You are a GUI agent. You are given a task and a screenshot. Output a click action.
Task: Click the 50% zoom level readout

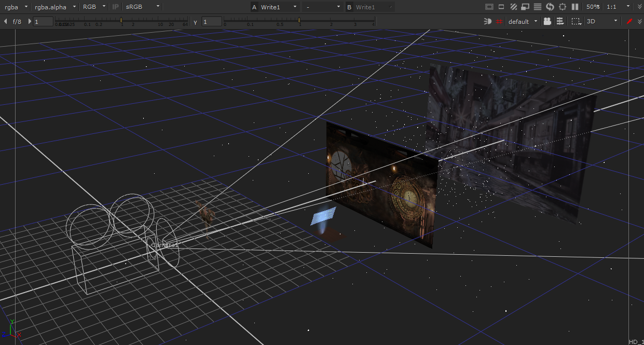coord(593,7)
